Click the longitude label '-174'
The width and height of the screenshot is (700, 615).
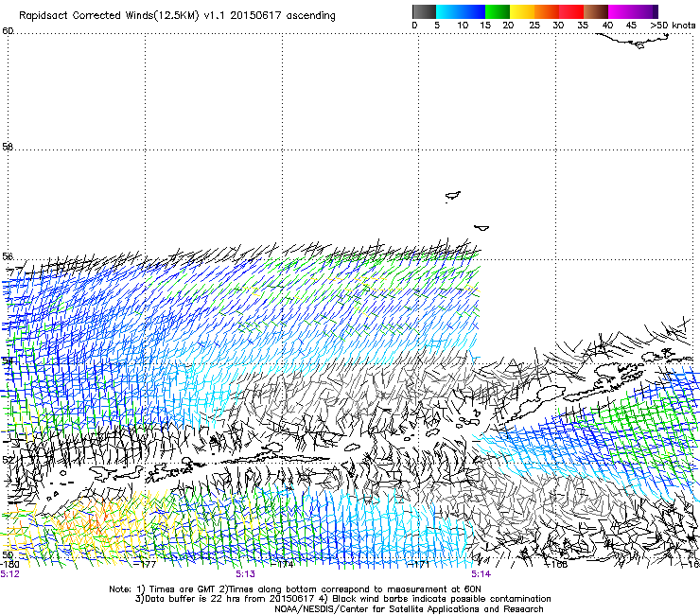coord(282,565)
